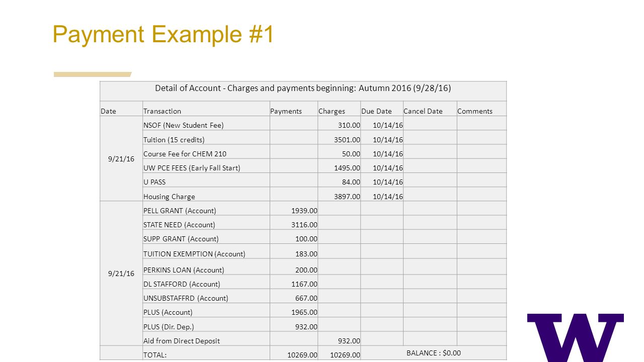The image size is (644, 362).
Task: Click the 'Charges' column header
Action: pyautogui.click(x=332, y=111)
